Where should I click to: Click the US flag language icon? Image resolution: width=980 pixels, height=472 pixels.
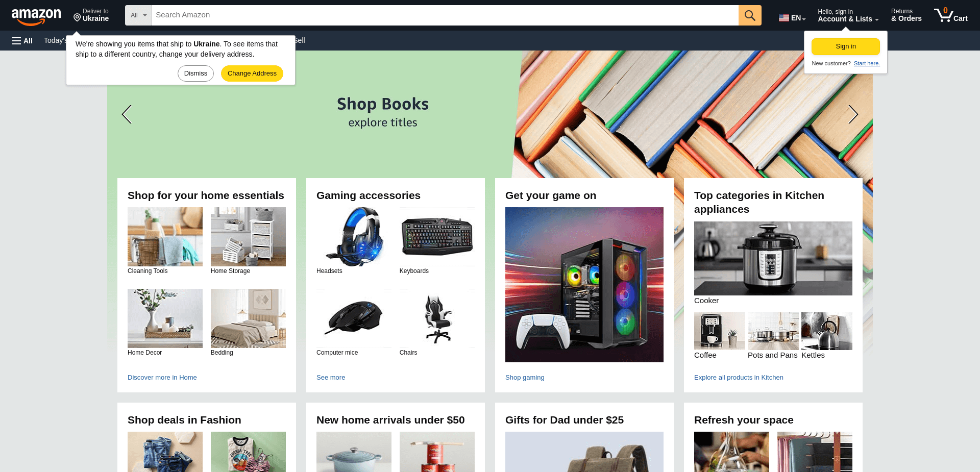pyautogui.click(x=784, y=18)
